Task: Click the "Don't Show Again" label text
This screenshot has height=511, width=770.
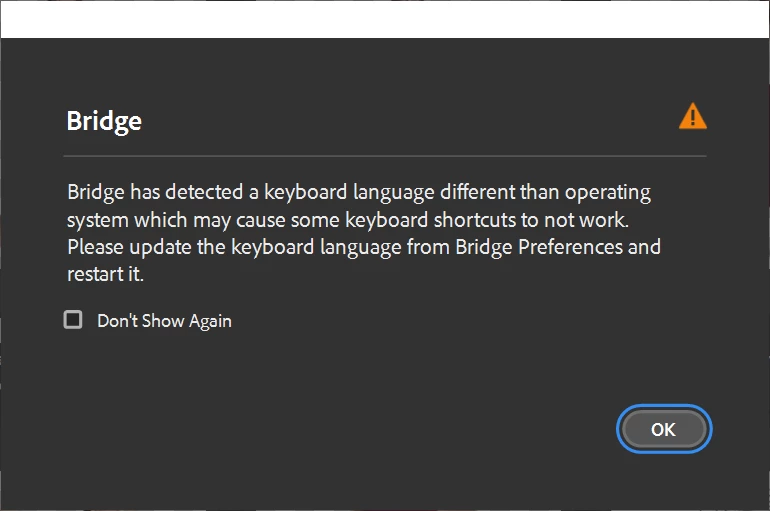Action: (164, 321)
